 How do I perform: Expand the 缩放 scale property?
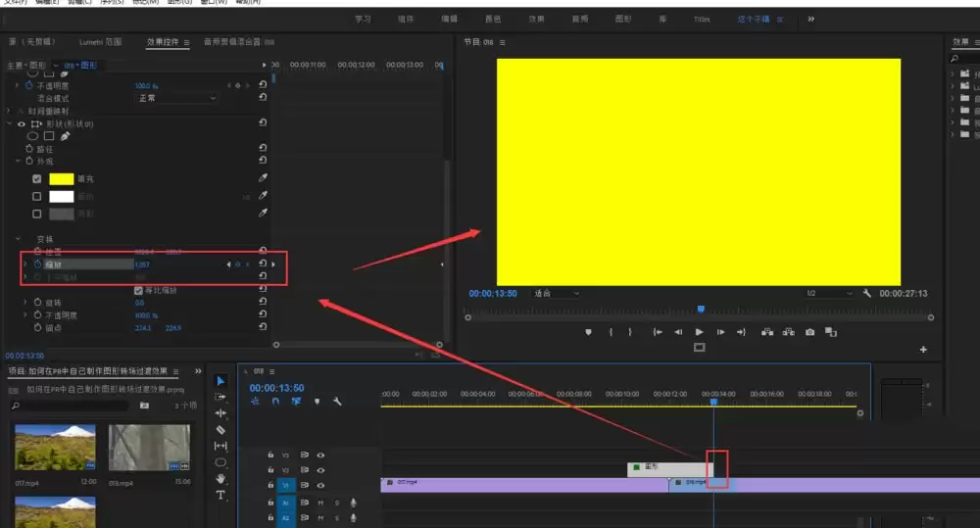click(x=25, y=264)
